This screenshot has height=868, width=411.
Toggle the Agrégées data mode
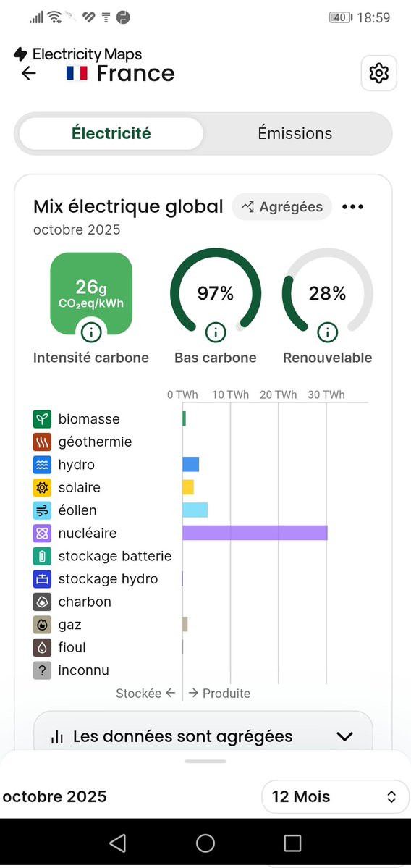(x=282, y=207)
